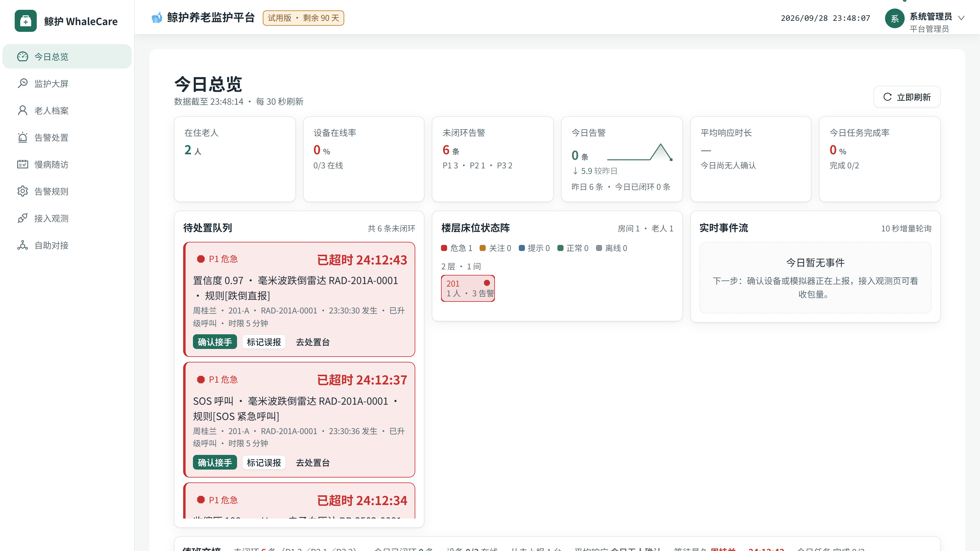The image size is (980, 551).
Task: Mark the SOS 呼叫 alert as false alarm
Action: (x=264, y=463)
